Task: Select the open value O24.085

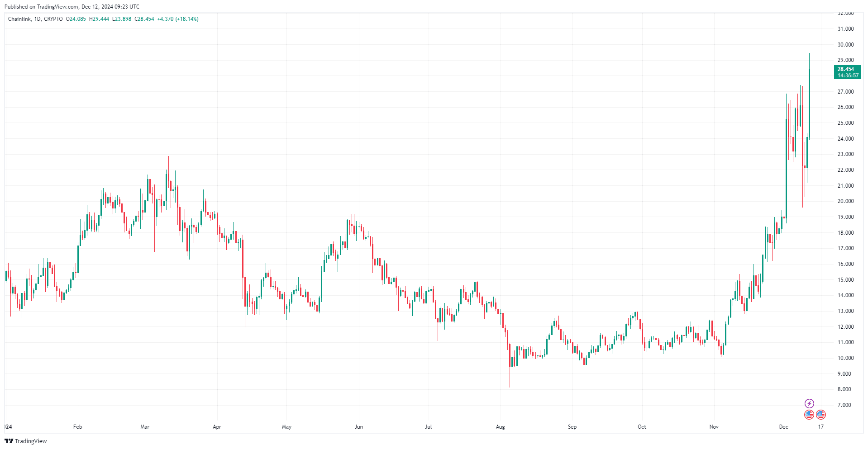Action: (x=76, y=19)
